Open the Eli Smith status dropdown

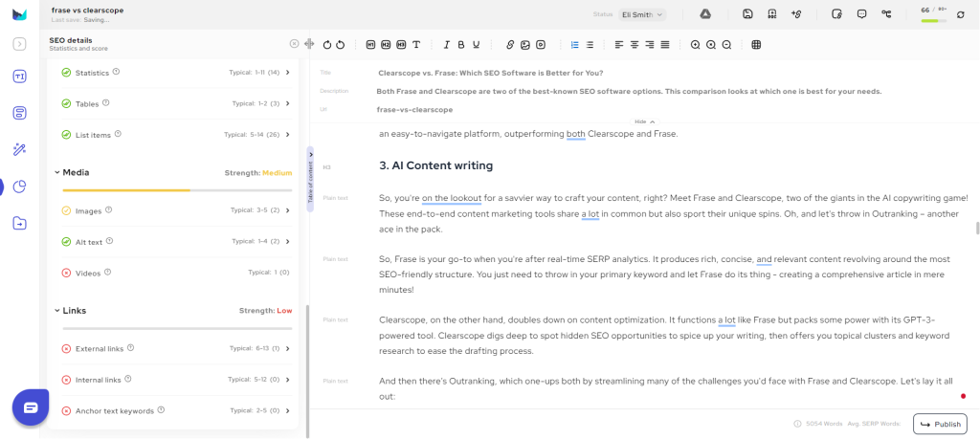tap(642, 14)
